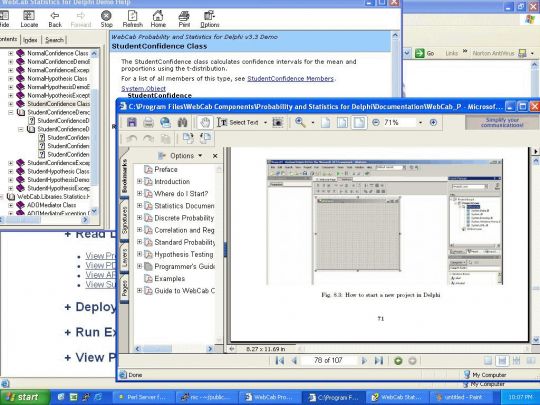Select the Snapshot camera tool
Image resolution: width=540 pixels, height=405 pixels.
(x=278, y=122)
